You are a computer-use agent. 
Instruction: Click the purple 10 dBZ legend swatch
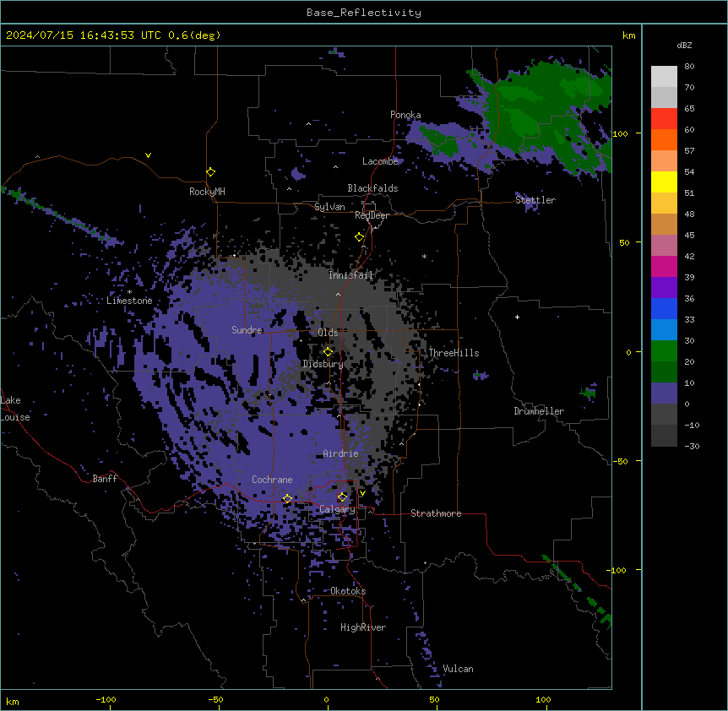point(664,393)
